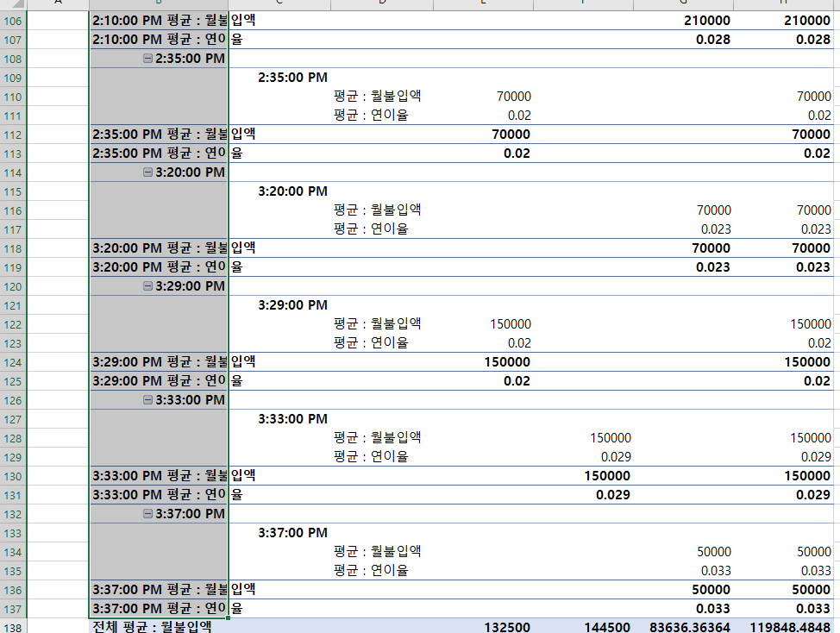Click row number 125
Screen dimensions: 840x633
point(14,381)
